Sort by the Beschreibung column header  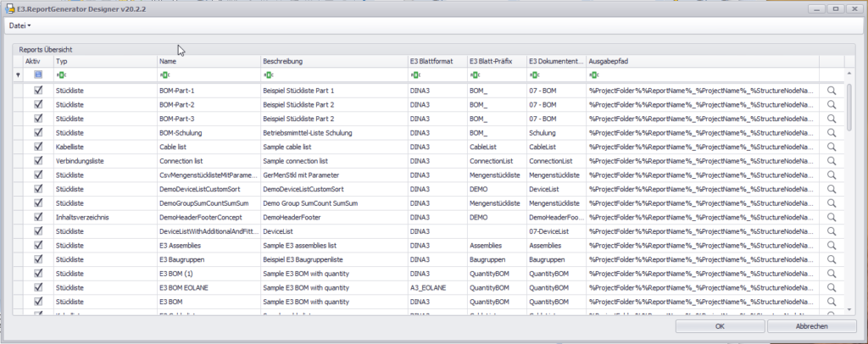(331, 61)
